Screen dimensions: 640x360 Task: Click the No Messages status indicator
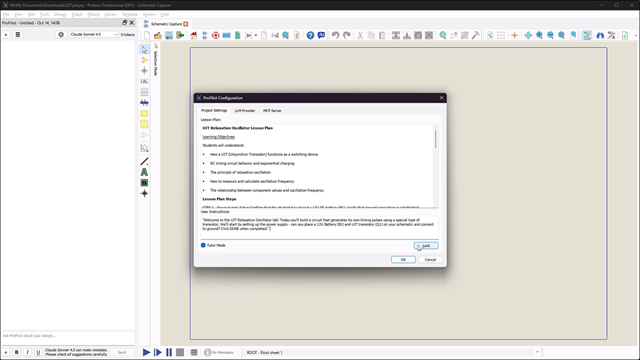(x=219, y=352)
